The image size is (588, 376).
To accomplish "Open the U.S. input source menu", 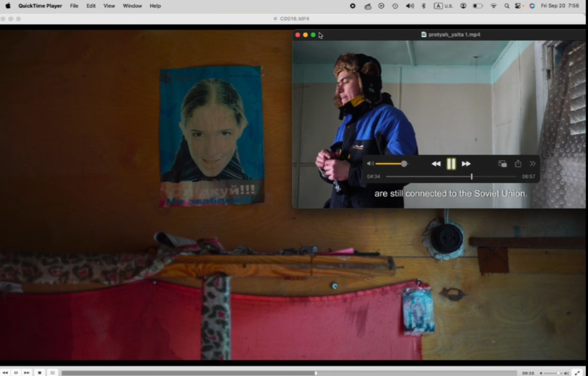I will tap(443, 6).
